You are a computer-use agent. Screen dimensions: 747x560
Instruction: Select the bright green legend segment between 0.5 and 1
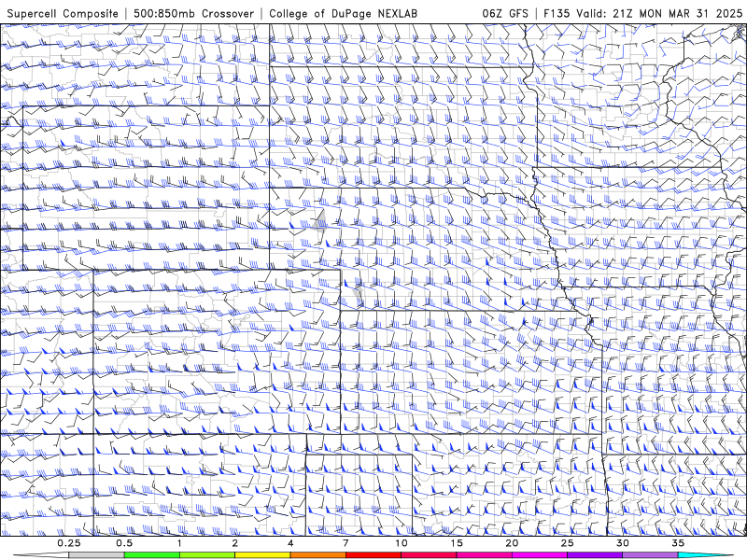click(151, 555)
